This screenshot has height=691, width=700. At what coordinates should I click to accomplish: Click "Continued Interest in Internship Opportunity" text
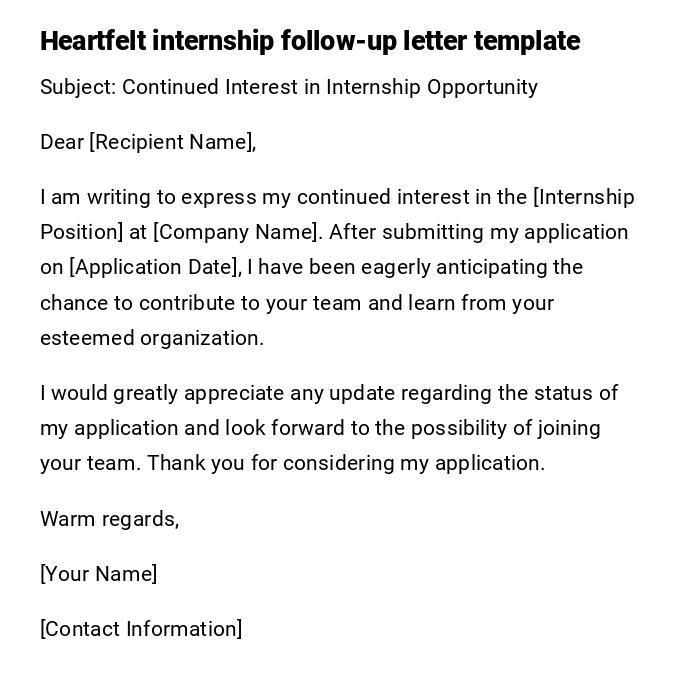pos(330,87)
